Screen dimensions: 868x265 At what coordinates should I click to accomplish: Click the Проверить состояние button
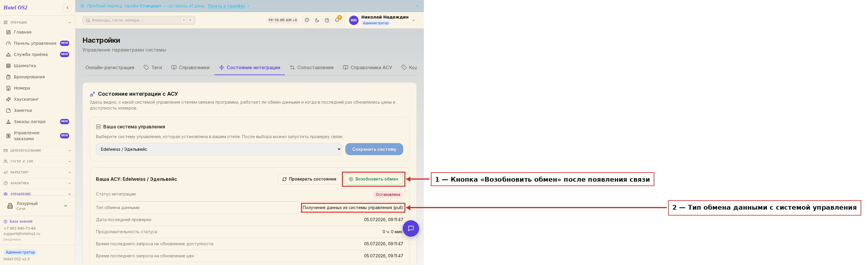(x=309, y=179)
